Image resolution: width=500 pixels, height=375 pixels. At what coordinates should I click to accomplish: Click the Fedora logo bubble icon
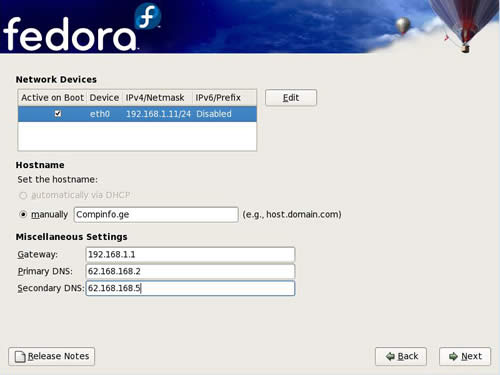click(148, 16)
